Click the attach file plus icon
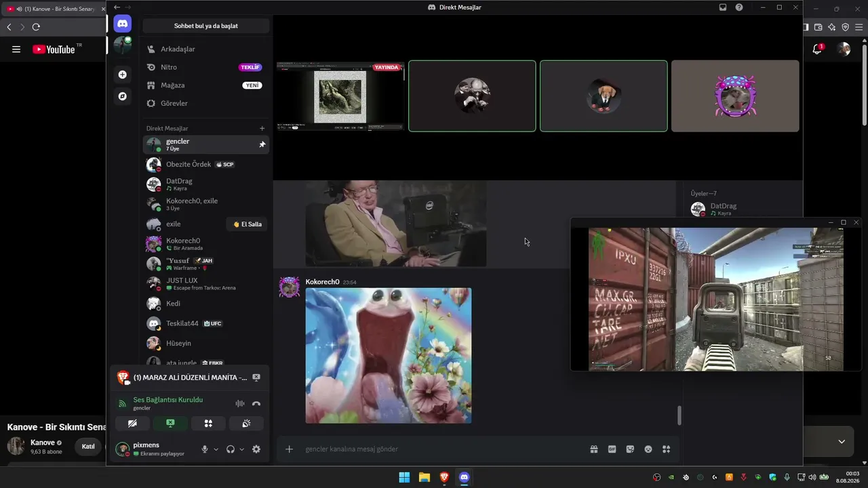The width and height of the screenshot is (868, 488). [289, 449]
